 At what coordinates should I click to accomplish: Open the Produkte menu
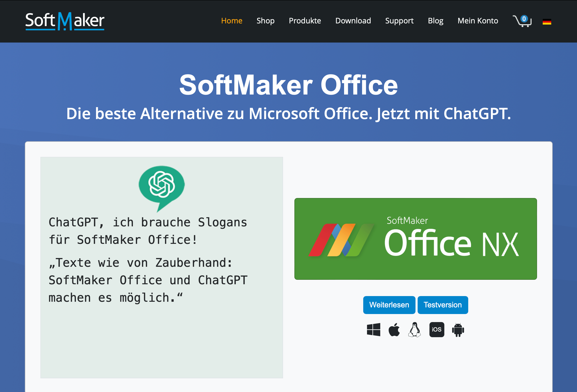point(305,21)
